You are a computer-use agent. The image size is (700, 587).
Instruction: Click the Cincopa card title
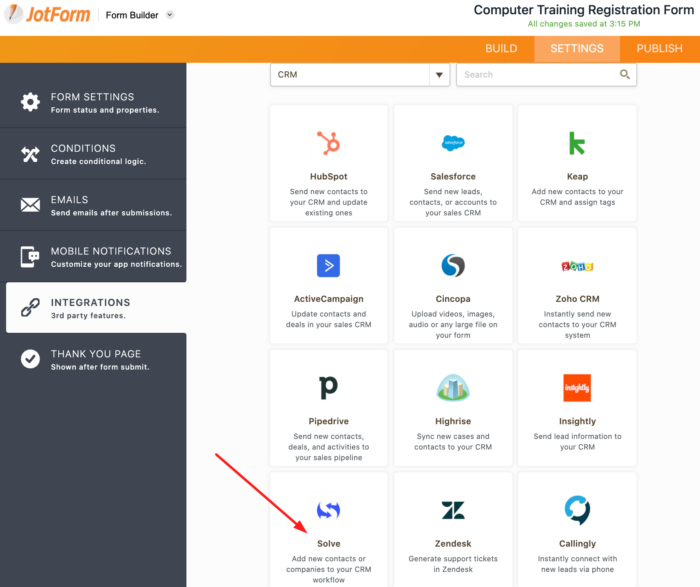click(453, 299)
